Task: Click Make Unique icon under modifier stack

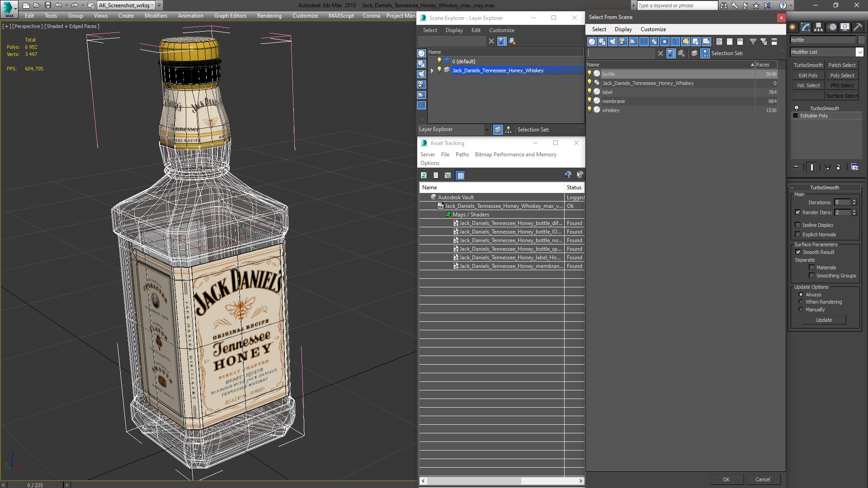Action: [x=828, y=167]
